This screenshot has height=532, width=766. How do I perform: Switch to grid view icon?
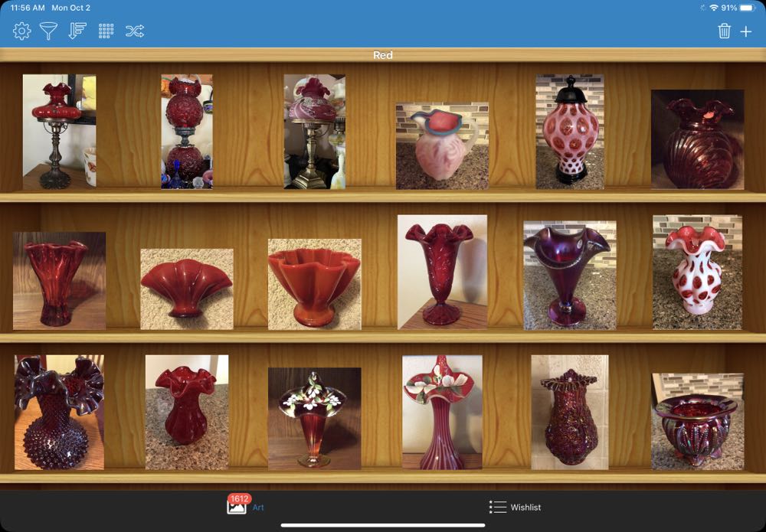tap(106, 31)
